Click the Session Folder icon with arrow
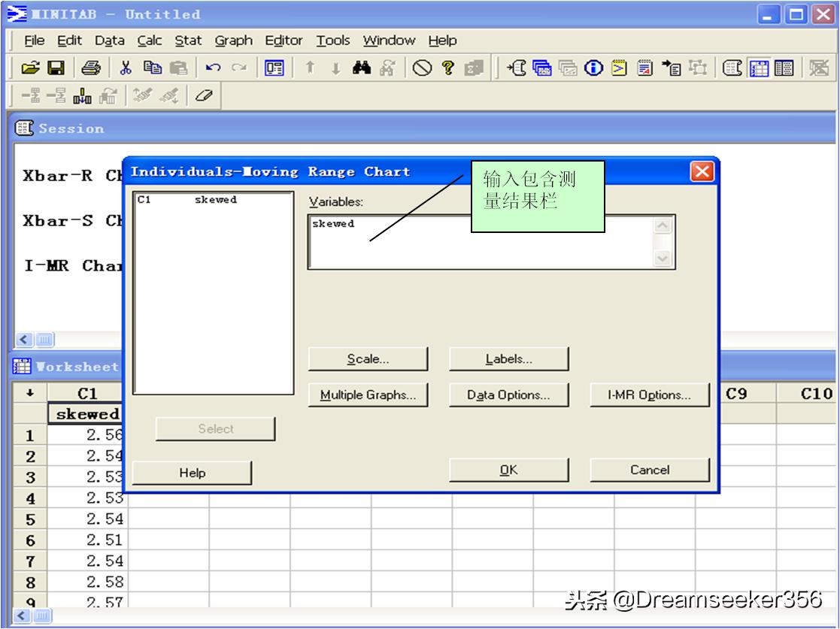 coord(517,68)
